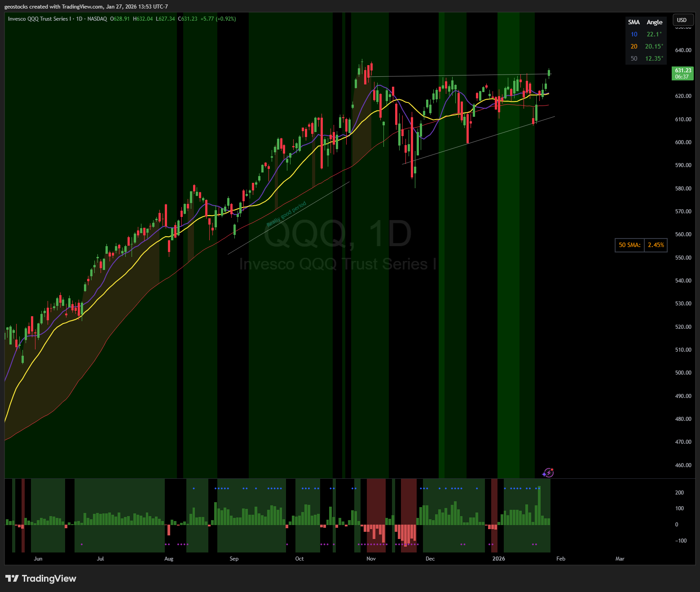Viewport: 700px width, 592px height.
Task: Select the SMA 50 row label
Action: (634, 59)
